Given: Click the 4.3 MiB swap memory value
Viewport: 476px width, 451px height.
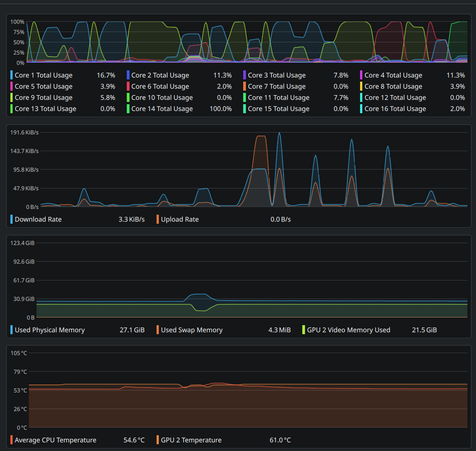Looking at the screenshot, I should click(280, 330).
